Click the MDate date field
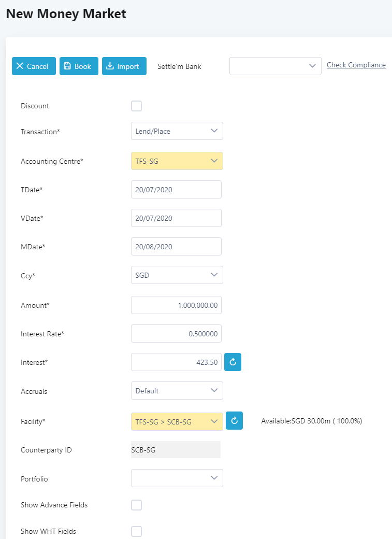The height and width of the screenshot is (539, 392). click(x=176, y=247)
